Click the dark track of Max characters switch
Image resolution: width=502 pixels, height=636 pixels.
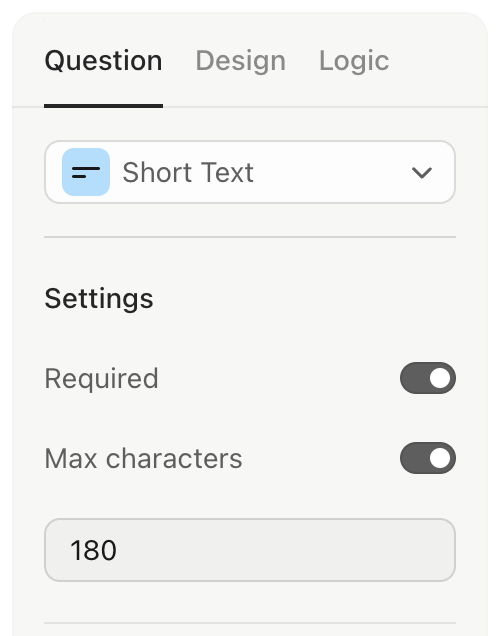414,458
